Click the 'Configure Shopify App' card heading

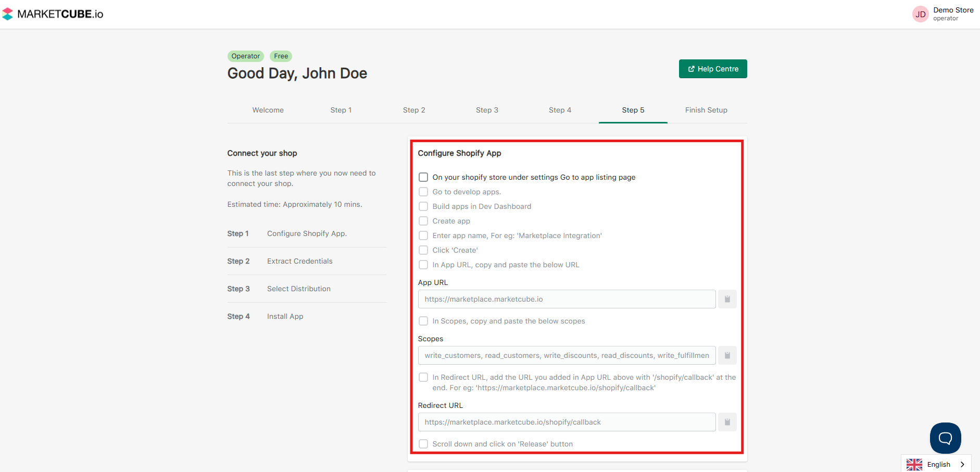(459, 153)
